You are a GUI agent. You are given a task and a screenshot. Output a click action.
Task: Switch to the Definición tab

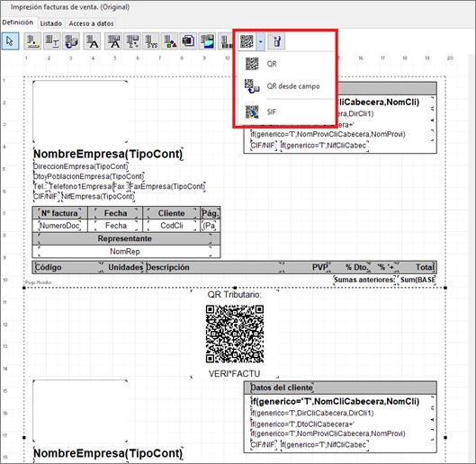pos(18,22)
